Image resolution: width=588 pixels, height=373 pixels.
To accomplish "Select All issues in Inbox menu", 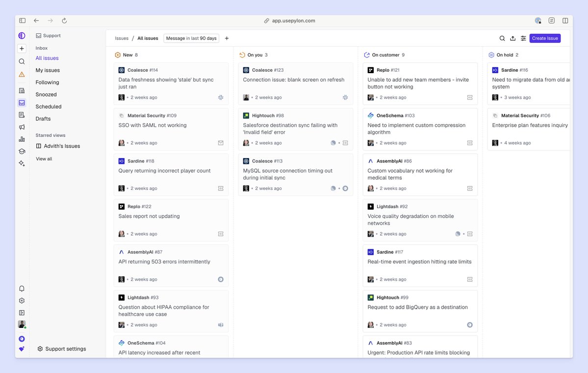I will [47, 58].
